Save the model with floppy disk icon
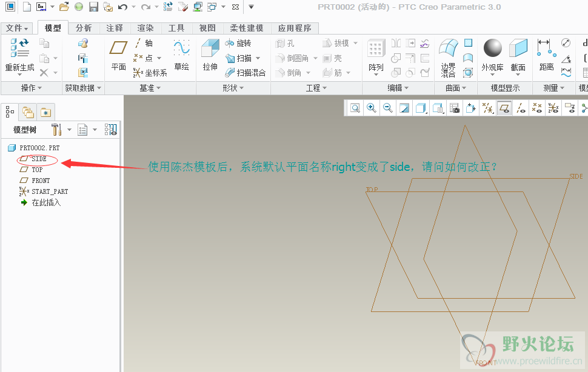 pyautogui.click(x=93, y=7)
